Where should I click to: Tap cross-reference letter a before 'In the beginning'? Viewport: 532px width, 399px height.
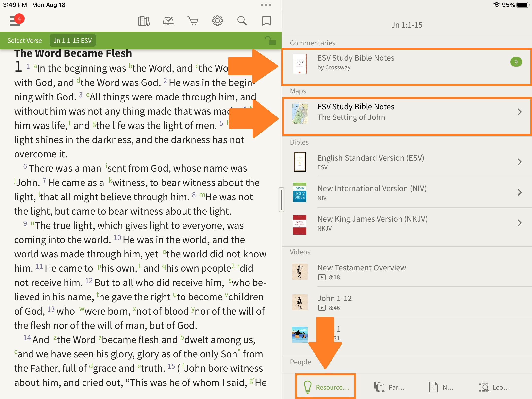click(x=35, y=66)
